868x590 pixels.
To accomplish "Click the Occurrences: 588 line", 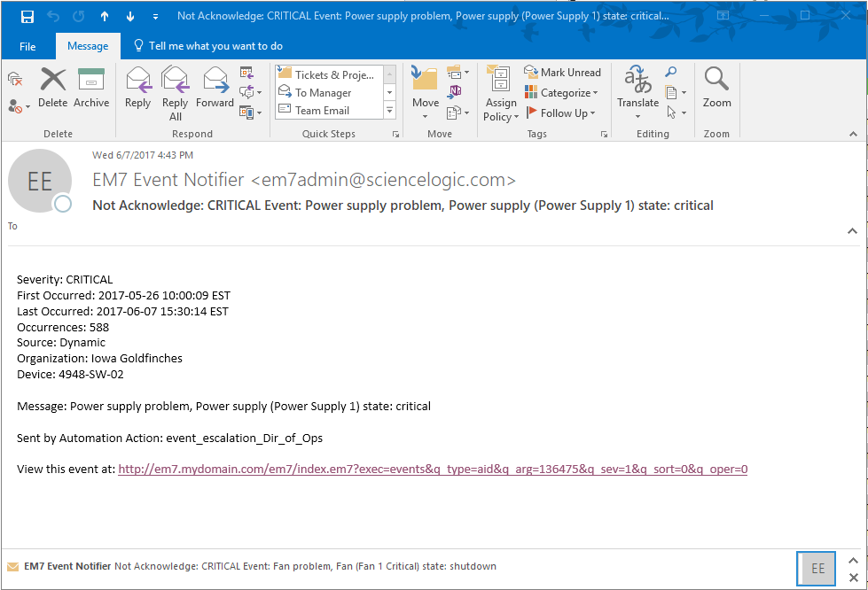I will [63, 328].
